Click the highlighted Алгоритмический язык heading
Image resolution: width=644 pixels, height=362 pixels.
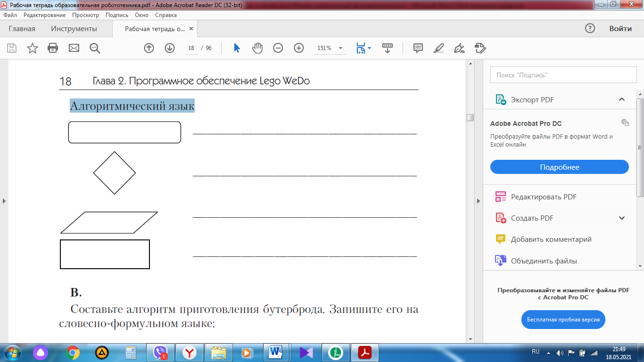click(x=132, y=106)
